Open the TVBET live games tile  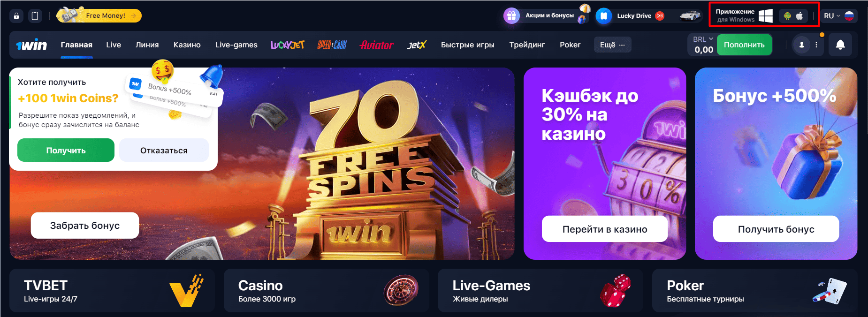[x=112, y=290]
